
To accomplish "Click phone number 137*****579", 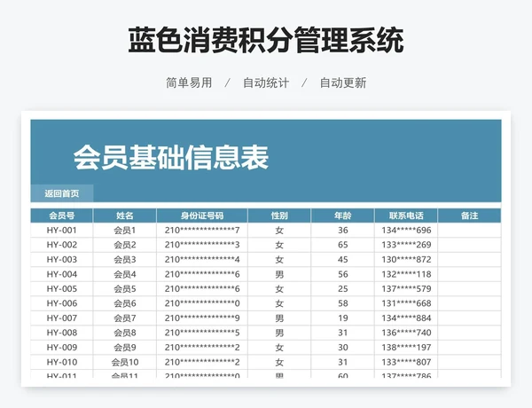I will pyautogui.click(x=406, y=288).
